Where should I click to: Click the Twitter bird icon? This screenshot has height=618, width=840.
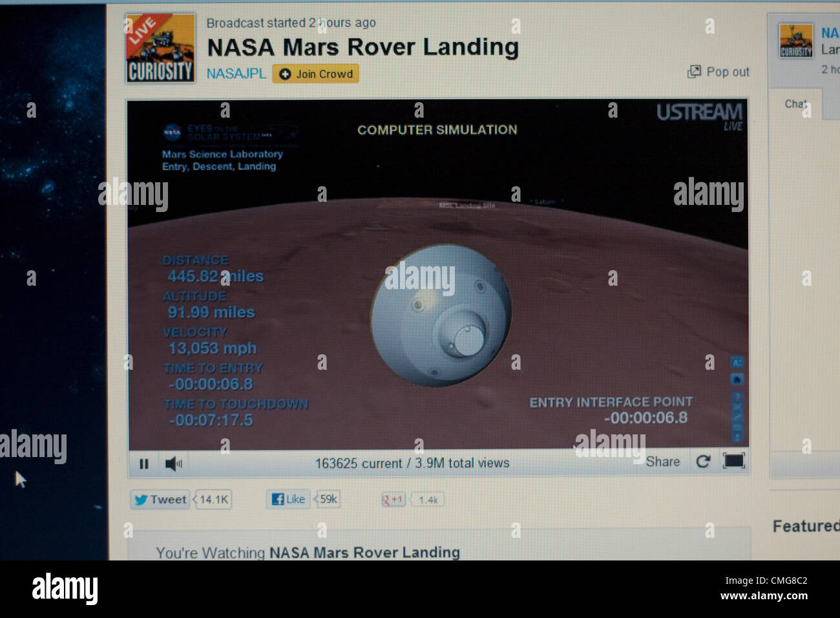click(141, 500)
